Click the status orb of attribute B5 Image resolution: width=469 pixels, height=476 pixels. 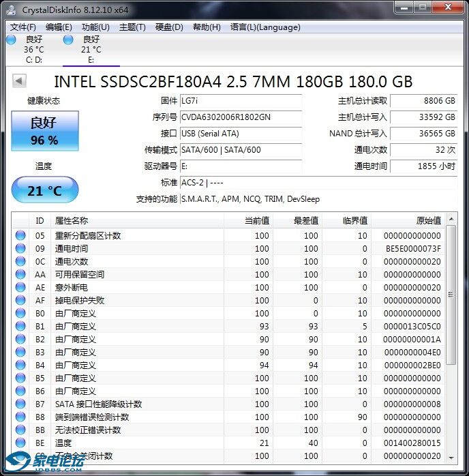click(x=20, y=378)
